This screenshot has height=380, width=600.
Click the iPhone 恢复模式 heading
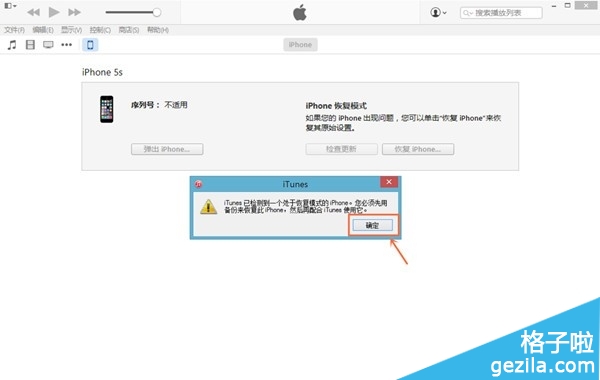tap(336, 106)
